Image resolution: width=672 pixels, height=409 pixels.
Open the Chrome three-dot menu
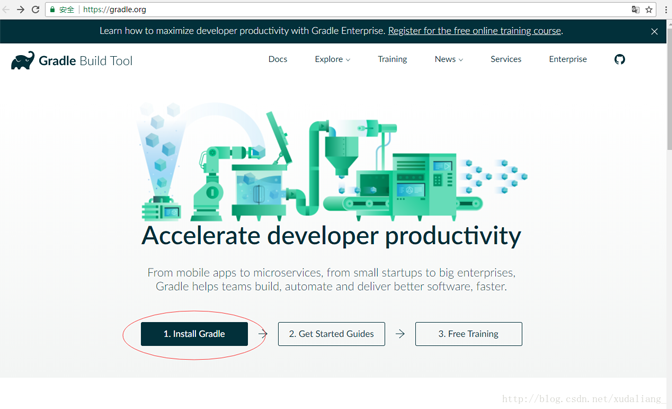(x=666, y=9)
